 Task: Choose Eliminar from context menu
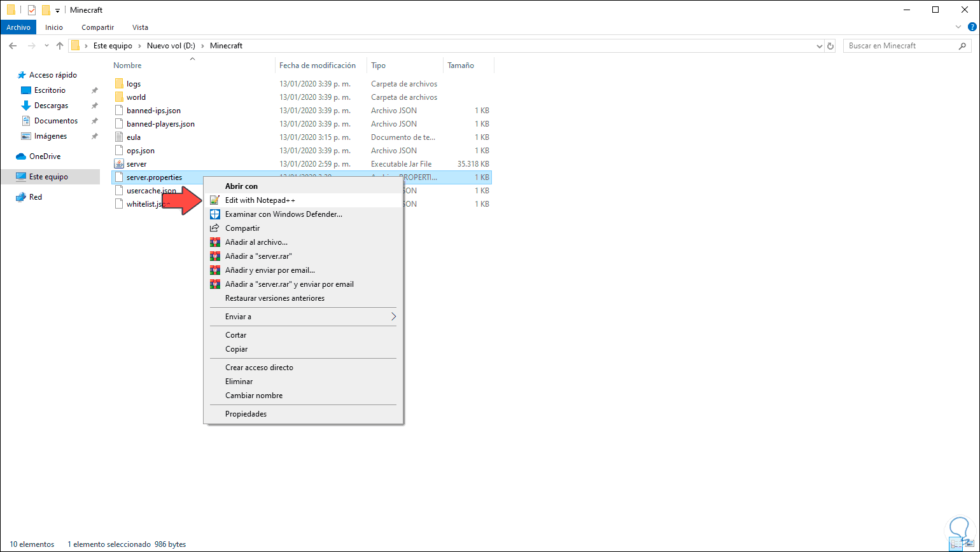point(303,382)
